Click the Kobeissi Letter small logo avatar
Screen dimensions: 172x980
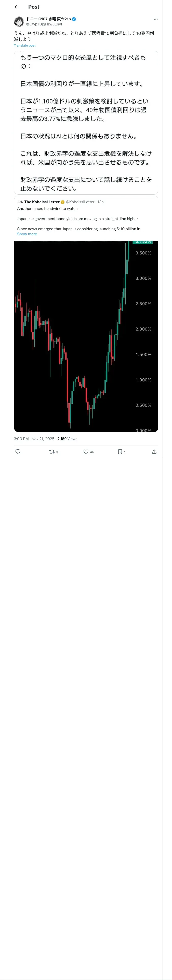20,202
